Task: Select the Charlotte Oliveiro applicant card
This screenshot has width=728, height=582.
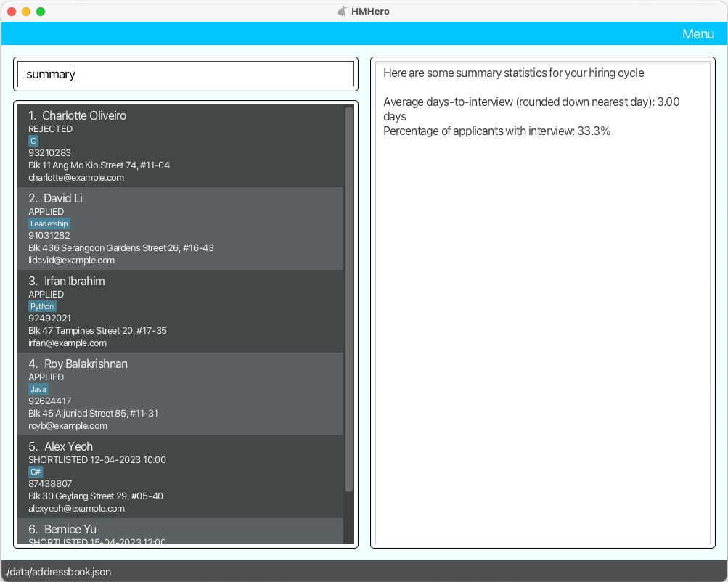Action: pyautogui.click(x=180, y=146)
